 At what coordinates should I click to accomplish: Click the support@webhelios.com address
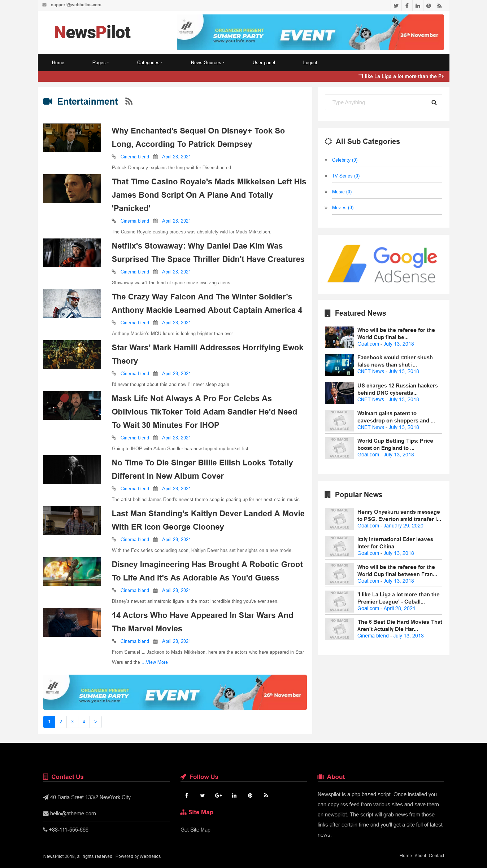[x=76, y=5]
